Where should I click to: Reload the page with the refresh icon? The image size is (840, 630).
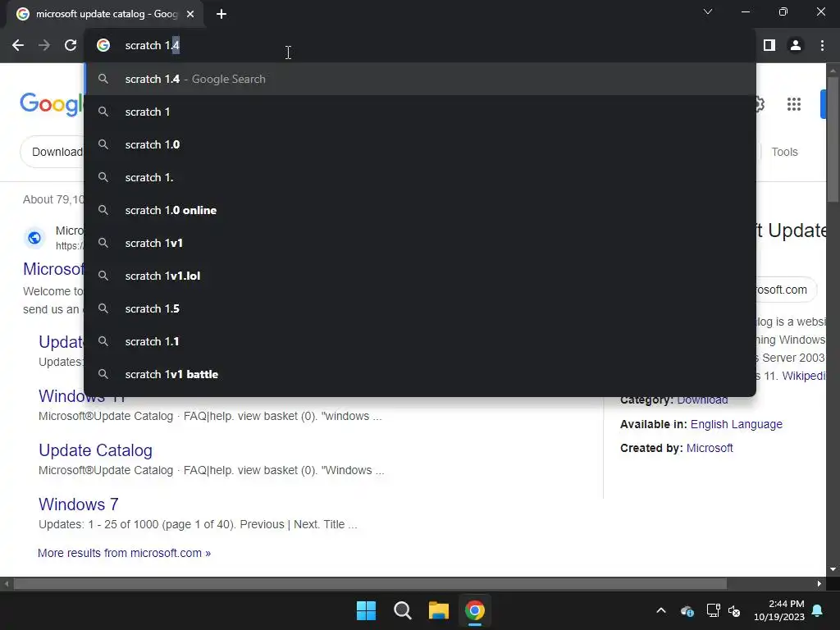pos(71,46)
